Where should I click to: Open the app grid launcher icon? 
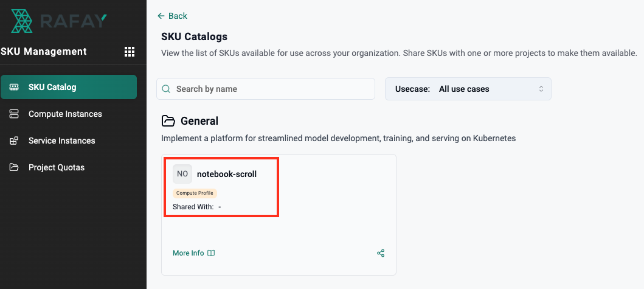[130, 52]
